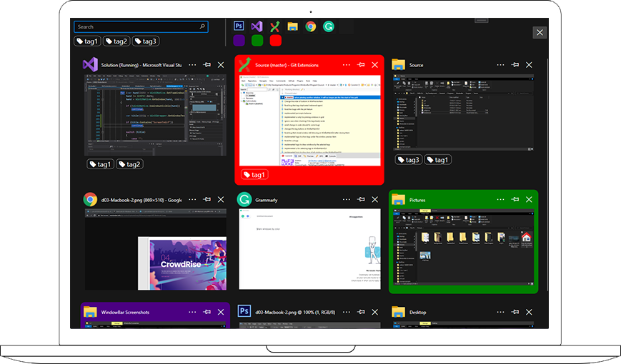Viewport: 621px width, 364px height.
Task: Click the Visual Studio filter icon in top bar
Action: pyautogui.click(x=257, y=26)
